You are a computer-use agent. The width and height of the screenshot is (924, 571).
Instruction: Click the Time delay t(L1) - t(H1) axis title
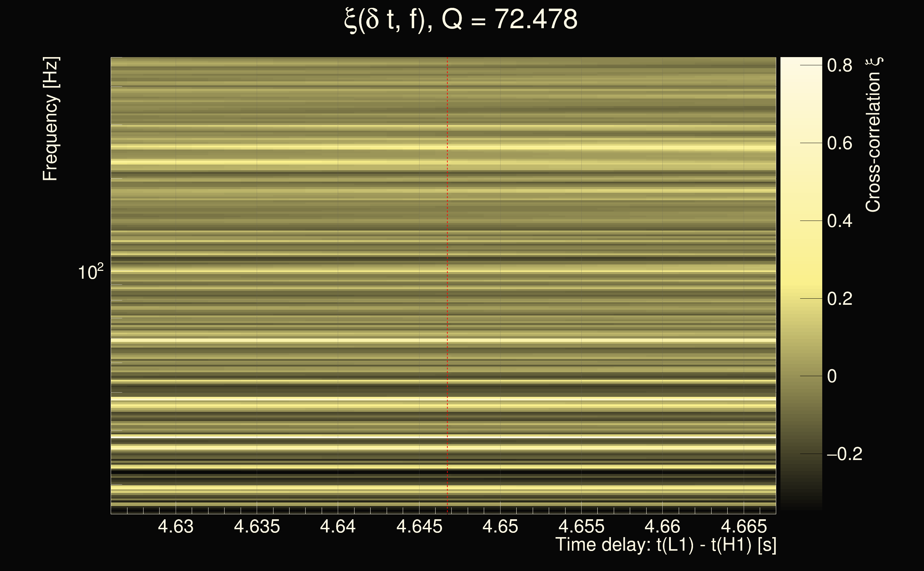pos(666,545)
